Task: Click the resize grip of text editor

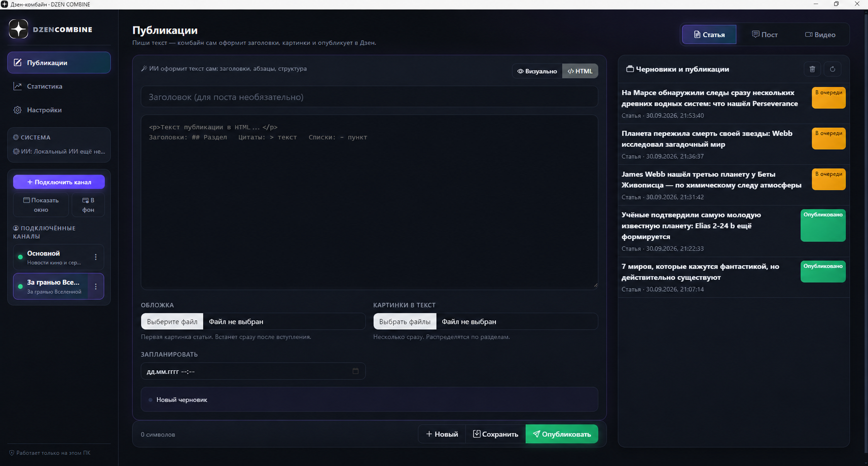Action: coord(595,285)
